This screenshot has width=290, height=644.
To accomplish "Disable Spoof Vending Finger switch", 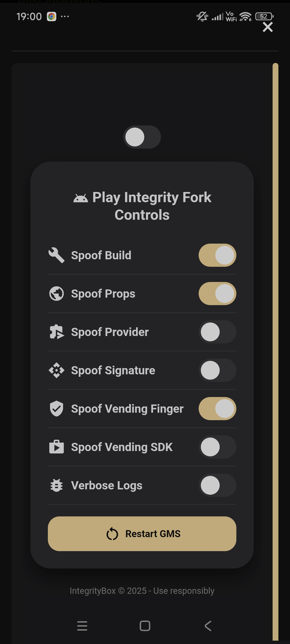I will [x=217, y=409].
